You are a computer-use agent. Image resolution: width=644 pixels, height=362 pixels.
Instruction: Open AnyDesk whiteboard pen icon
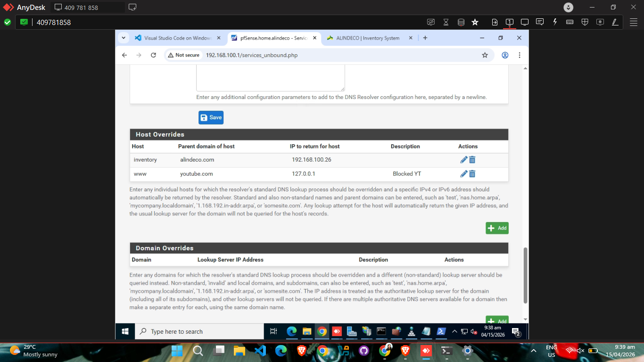(x=615, y=22)
